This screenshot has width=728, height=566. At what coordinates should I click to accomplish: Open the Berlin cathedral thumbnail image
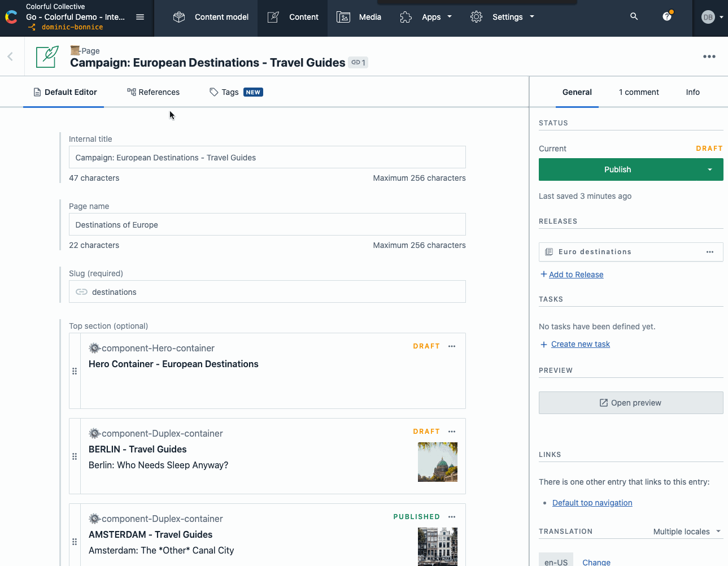pos(438,462)
